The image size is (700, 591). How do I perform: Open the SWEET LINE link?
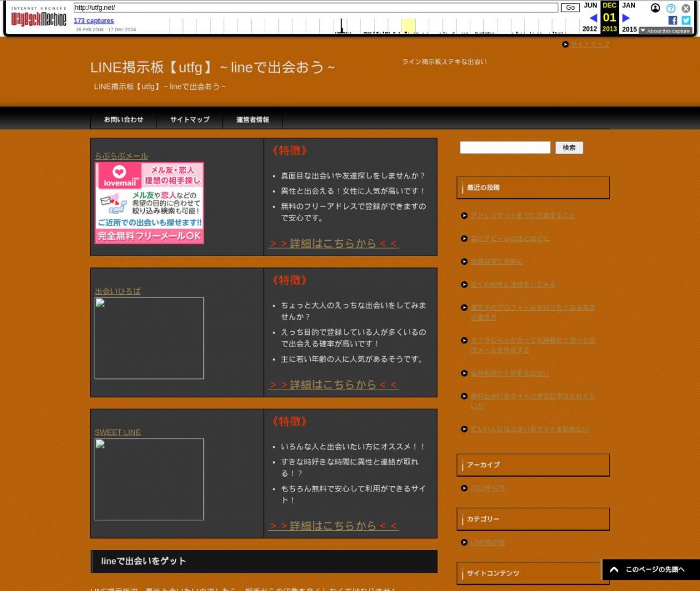(x=117, y=432)
